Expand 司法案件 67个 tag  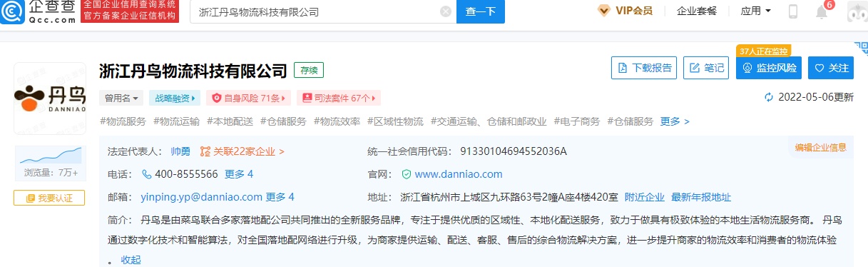click(x=339, y=98)
